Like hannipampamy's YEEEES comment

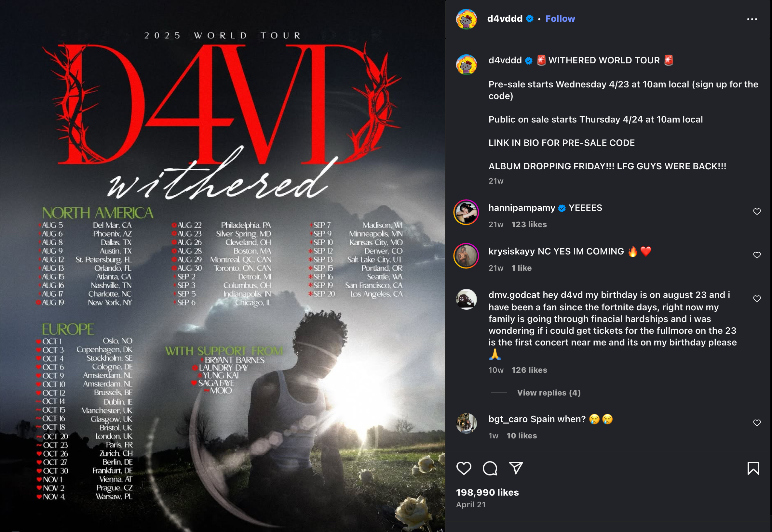point(757,212)
